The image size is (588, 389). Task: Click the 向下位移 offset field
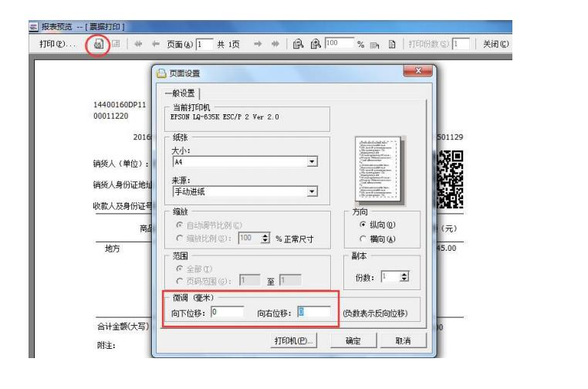pos(227,312)
